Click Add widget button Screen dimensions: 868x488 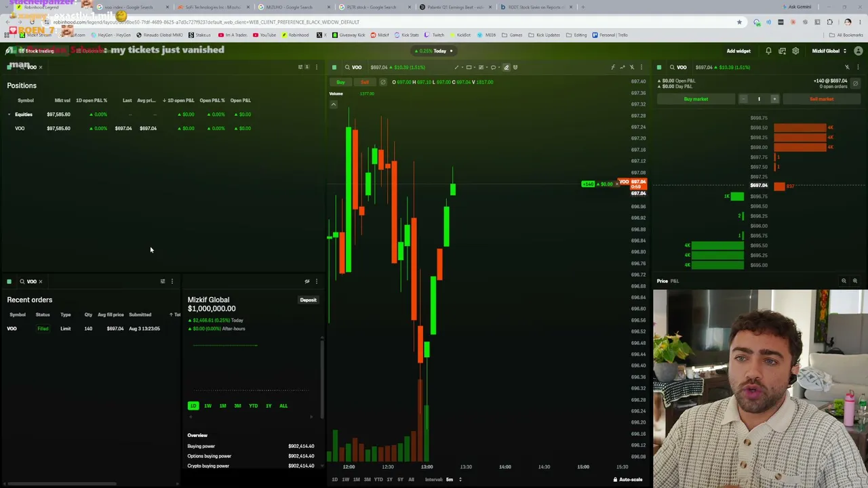click(x=738, y=51)
